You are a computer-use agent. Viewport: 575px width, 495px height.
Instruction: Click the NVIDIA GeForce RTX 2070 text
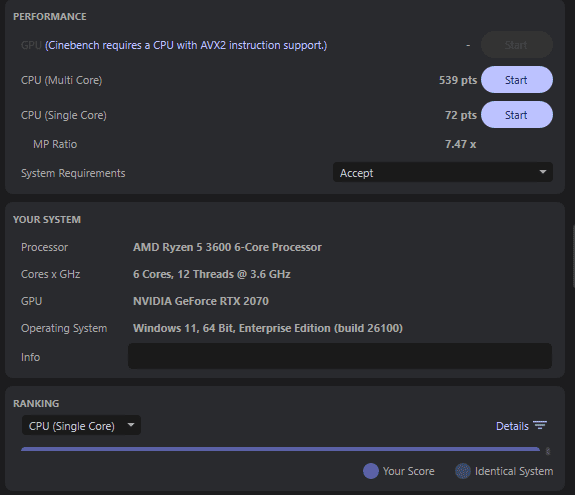pos(201,301)
